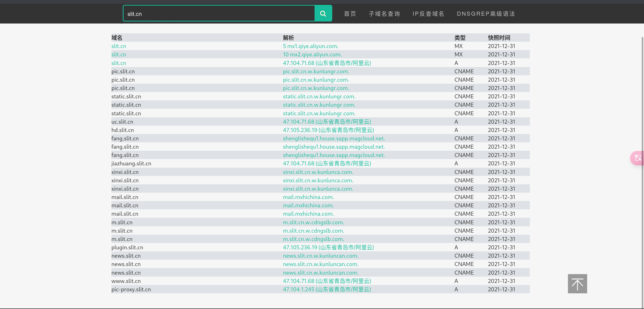
Task: Click first pic.slit.cn.w.kunlungr.com. link
Action: 316,71
